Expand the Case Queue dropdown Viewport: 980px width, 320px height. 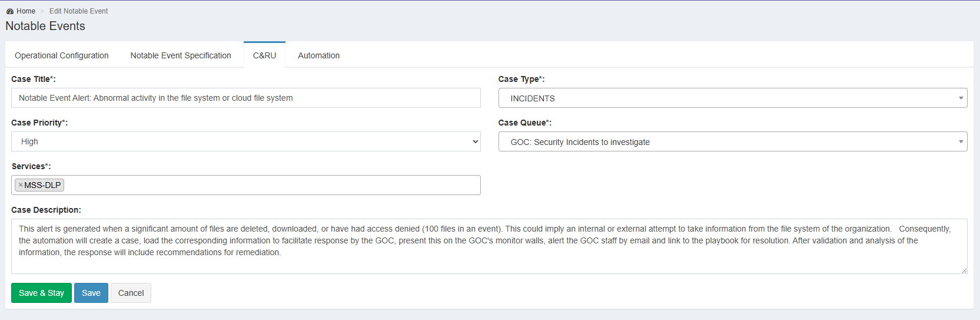pos(732,142)
